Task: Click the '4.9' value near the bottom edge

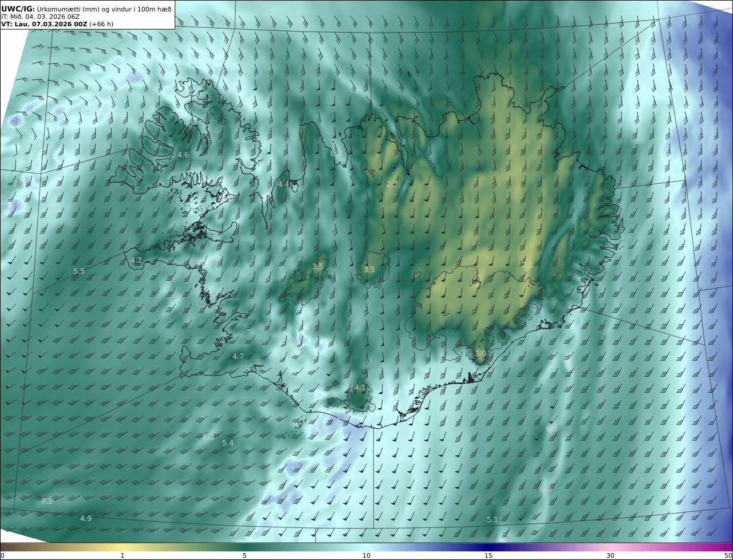Action: point(85,519)
